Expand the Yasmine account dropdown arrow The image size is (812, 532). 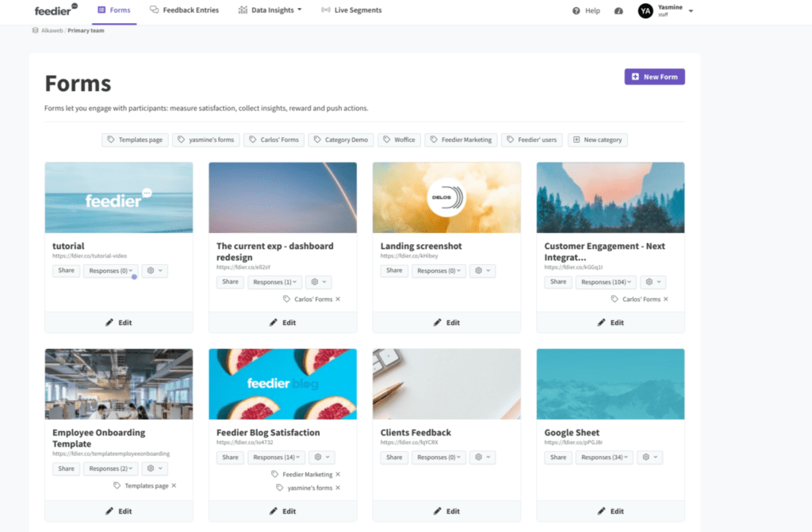pyautogui.click(x=691, y=11)
